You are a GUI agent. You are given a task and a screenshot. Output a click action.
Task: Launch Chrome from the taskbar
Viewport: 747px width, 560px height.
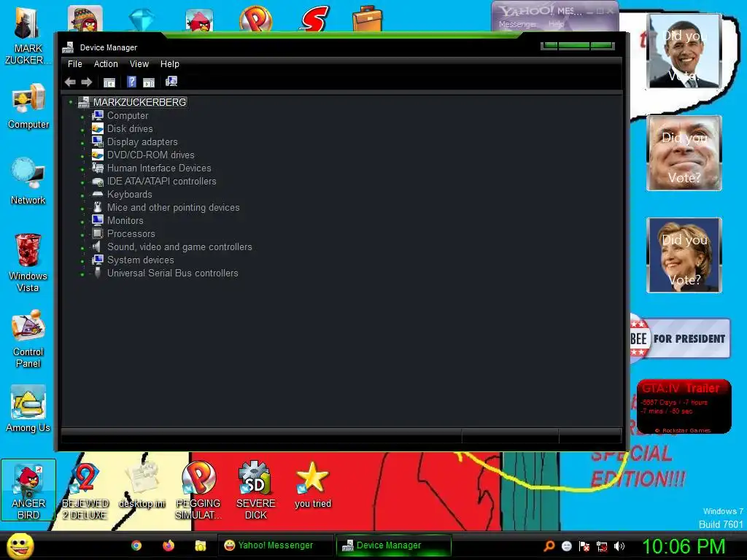(x=136, y=545)
